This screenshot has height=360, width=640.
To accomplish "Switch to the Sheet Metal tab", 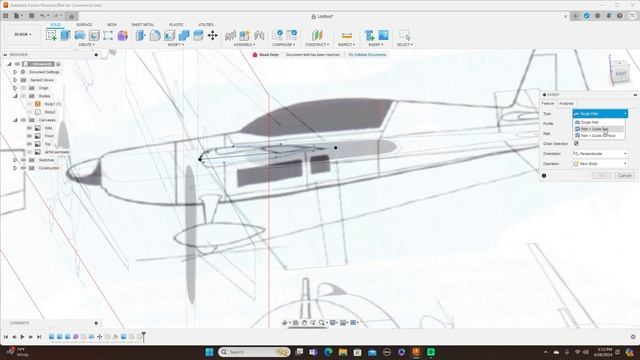I will pyautogui.click(x=143, y=24).
